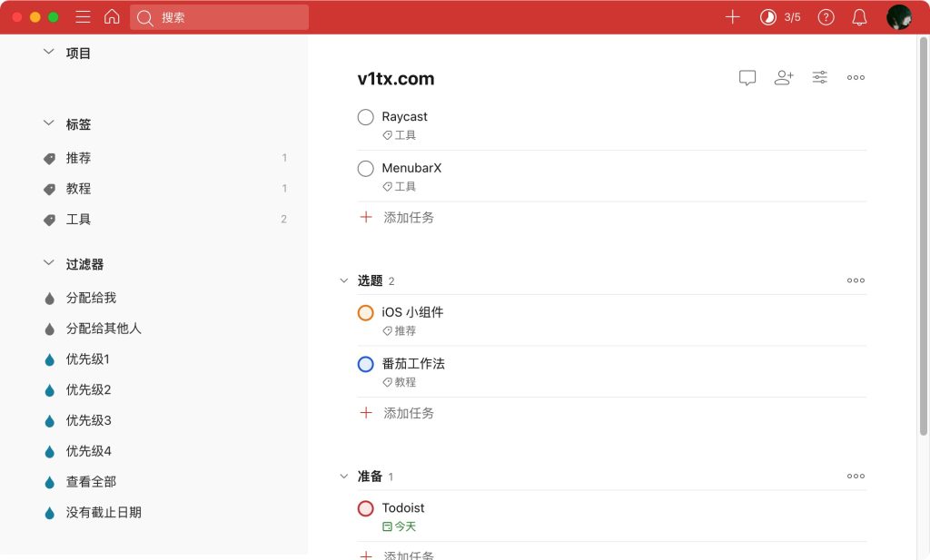The width and height of the screenshot is (930, 560).
Task: Open the 推荐 label in sidebar
Action: click(x=165, y=158)
